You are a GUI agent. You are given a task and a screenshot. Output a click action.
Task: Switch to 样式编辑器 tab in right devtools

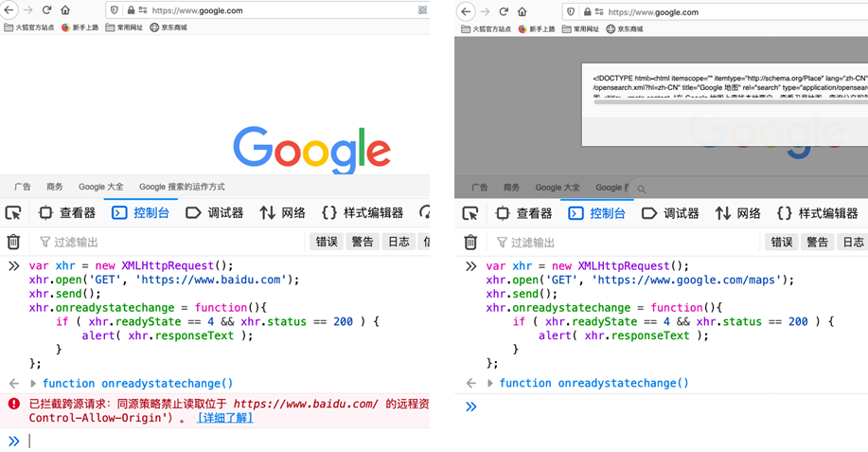818,213
